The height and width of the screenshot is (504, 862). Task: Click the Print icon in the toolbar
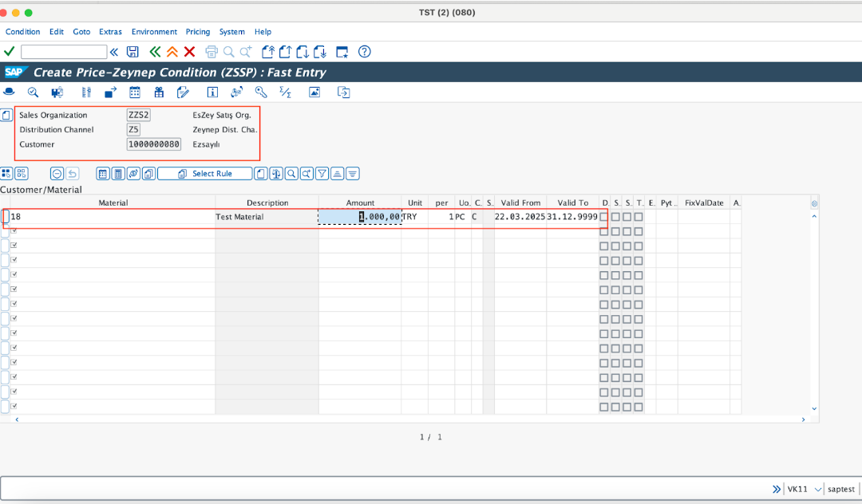[x=212, y=52]
